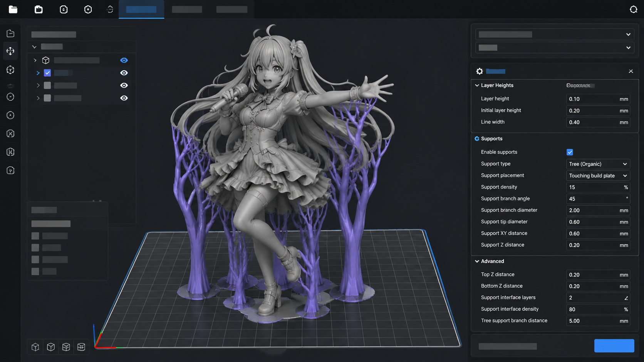This screenshot has height=362, width=644.
Task: Collapse the Layer Heights section
Action: tap(477, 85)
